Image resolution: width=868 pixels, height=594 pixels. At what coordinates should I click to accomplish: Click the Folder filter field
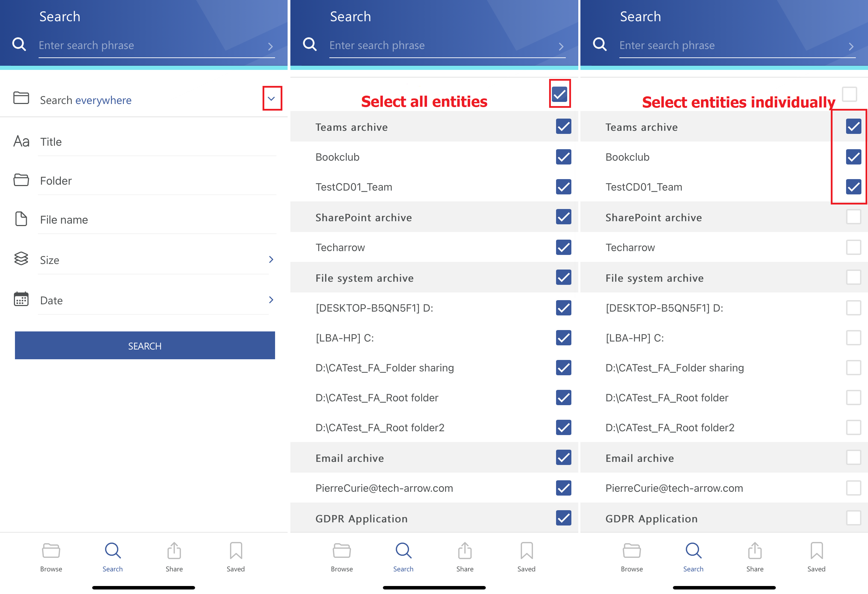coord(157,181)
